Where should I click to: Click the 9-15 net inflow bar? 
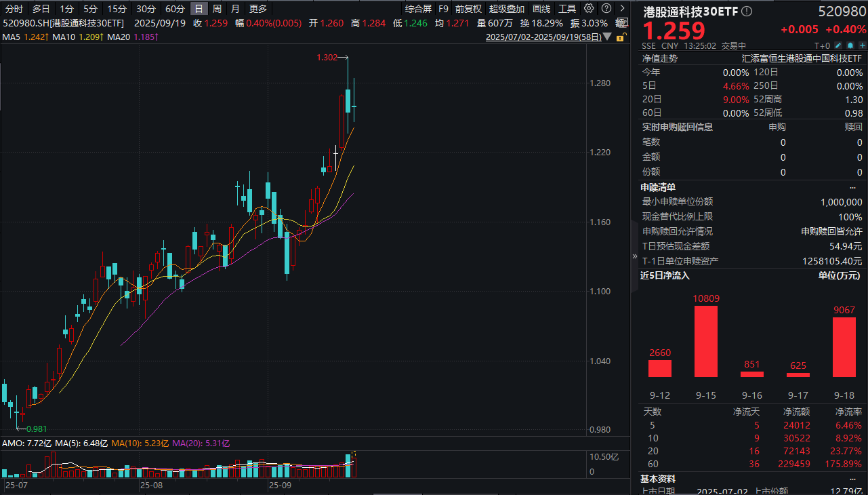705,341
